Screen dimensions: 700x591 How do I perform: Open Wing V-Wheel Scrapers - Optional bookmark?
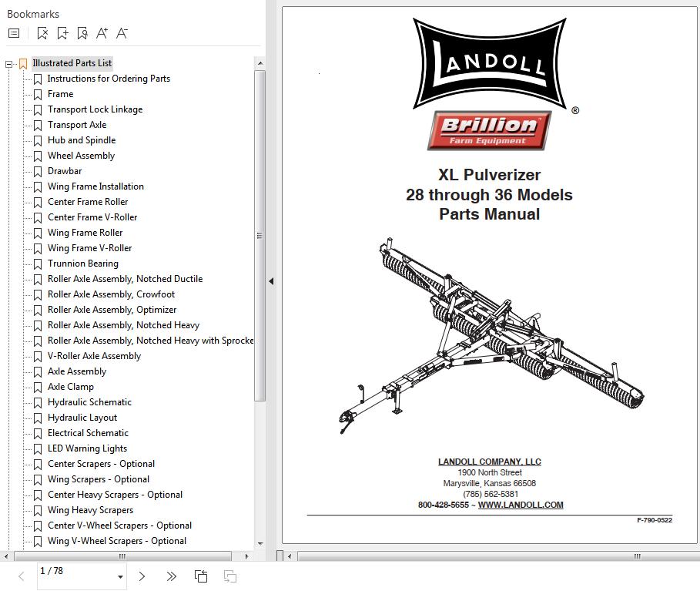117,541
